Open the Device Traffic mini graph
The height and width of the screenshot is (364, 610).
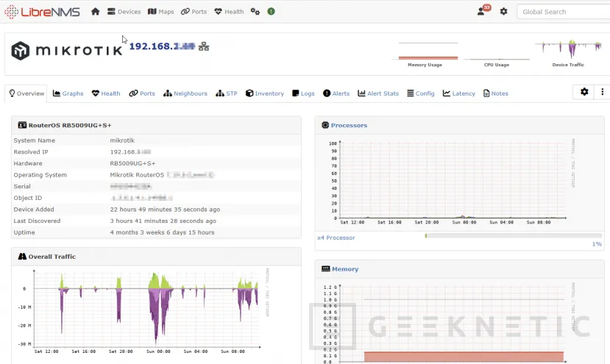coord(568,53)
